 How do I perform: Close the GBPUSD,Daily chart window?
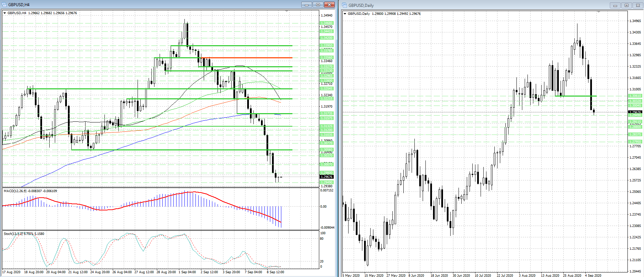(638, 5)
